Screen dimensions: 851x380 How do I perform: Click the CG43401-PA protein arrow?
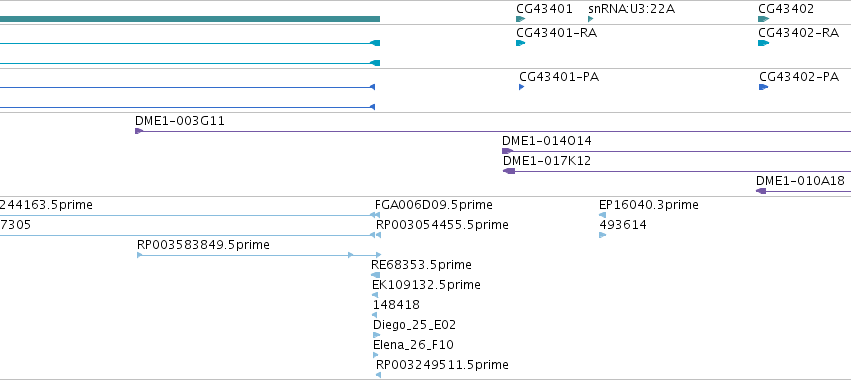[522, 87]
